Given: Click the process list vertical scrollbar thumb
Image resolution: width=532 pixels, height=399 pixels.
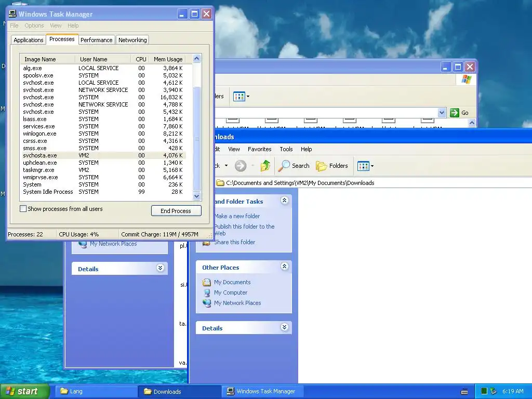Looking at the screenshot, I should click(x=197, y=139).
